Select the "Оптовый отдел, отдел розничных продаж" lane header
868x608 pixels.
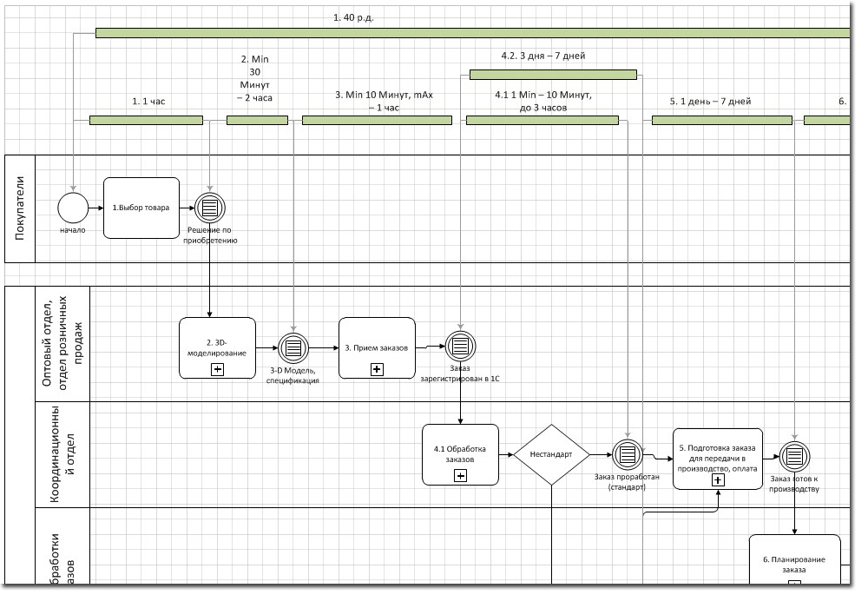pos(62,343)
